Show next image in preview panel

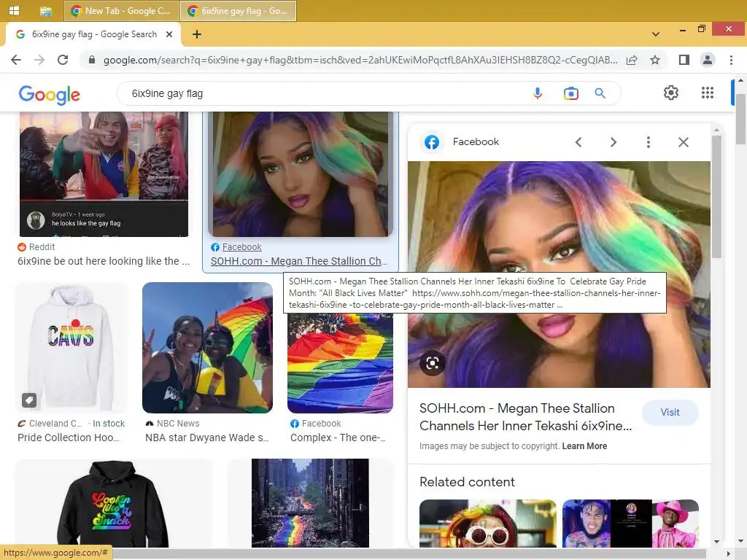[x=613, y=142]
